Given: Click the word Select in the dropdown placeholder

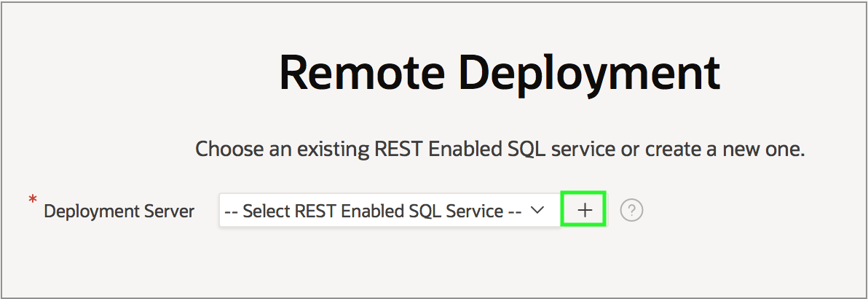Looking at the screenshot, I should coord(264,211).
